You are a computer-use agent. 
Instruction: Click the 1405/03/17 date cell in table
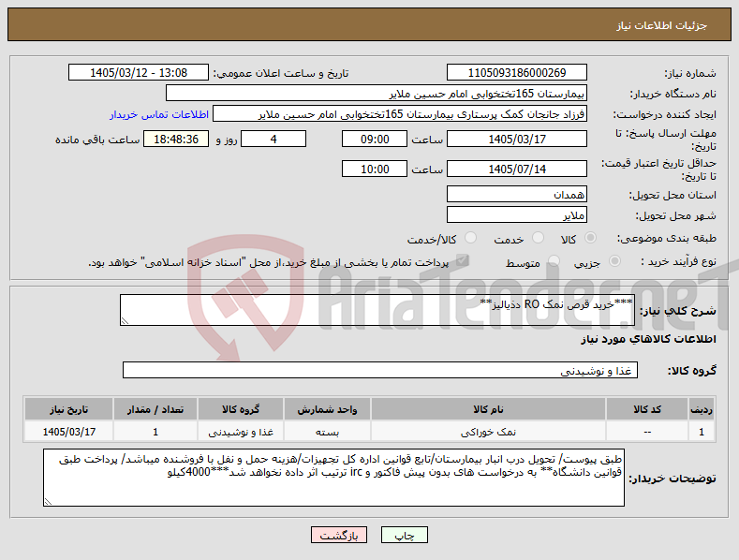pyautogui.click(x=68, y=432)
